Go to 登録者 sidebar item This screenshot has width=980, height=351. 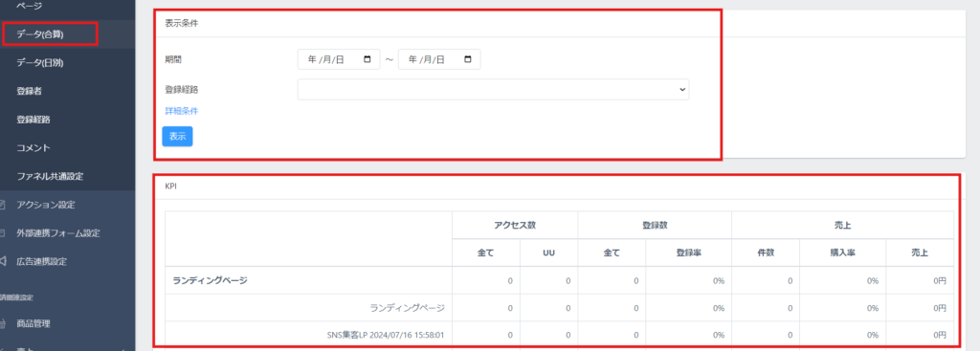(x=30, y=91)
